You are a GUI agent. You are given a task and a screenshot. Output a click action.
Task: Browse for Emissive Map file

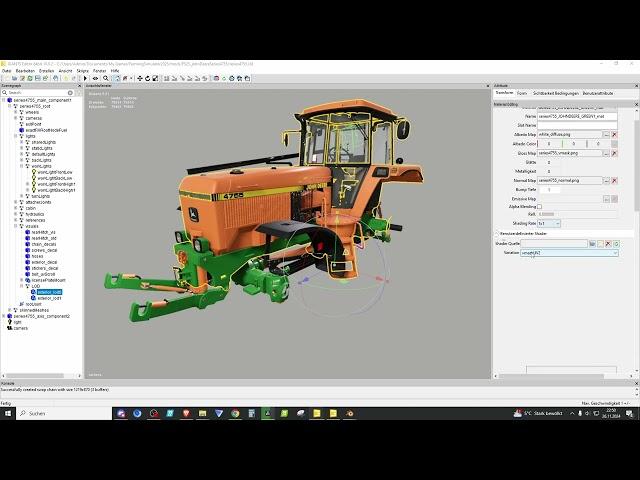pyautogui.click(x=606, y=199)
